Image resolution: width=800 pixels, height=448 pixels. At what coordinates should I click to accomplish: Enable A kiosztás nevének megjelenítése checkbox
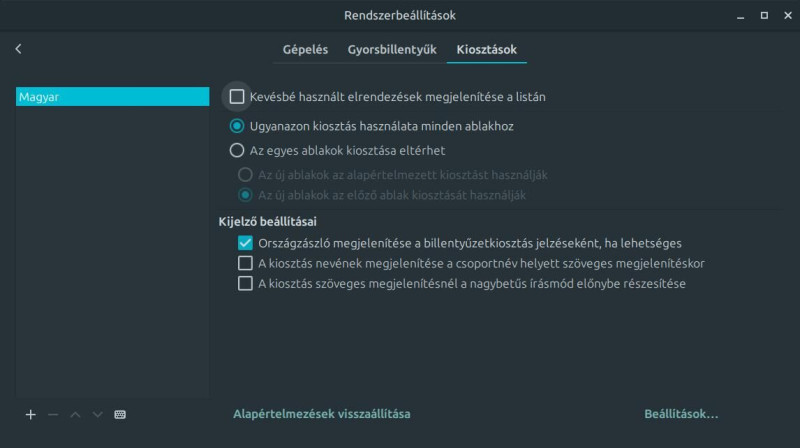(x=245, y=263)
